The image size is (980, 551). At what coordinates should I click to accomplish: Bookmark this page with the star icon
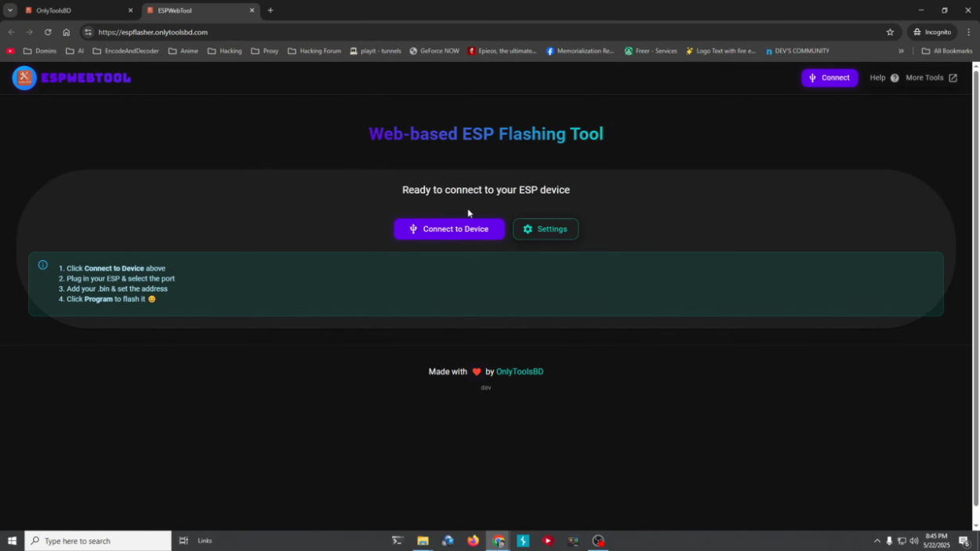[x=890, y=32]
